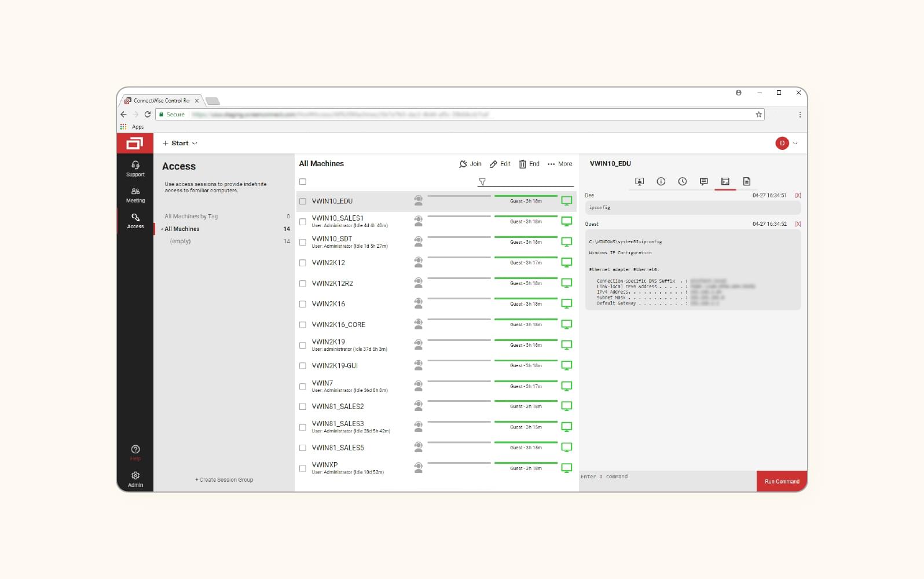Open the Start dropdown menu

[x=180, y=143]
